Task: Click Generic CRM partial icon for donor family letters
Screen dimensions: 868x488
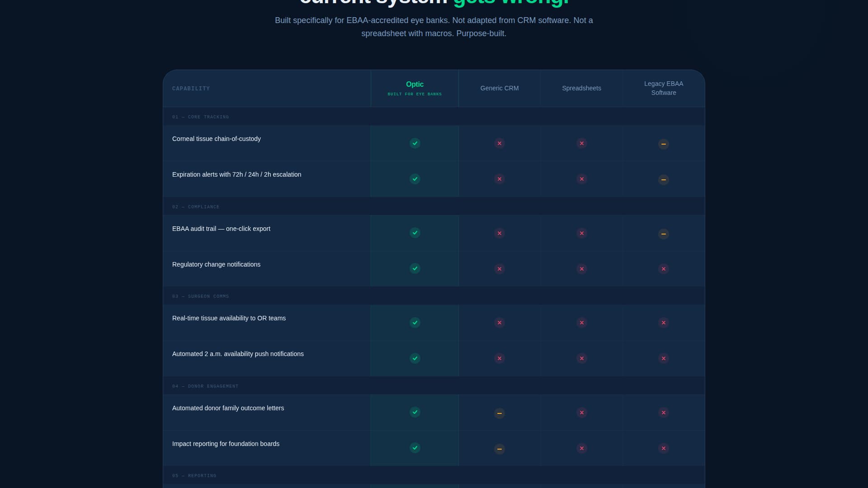Action: [x=499, y=413]
